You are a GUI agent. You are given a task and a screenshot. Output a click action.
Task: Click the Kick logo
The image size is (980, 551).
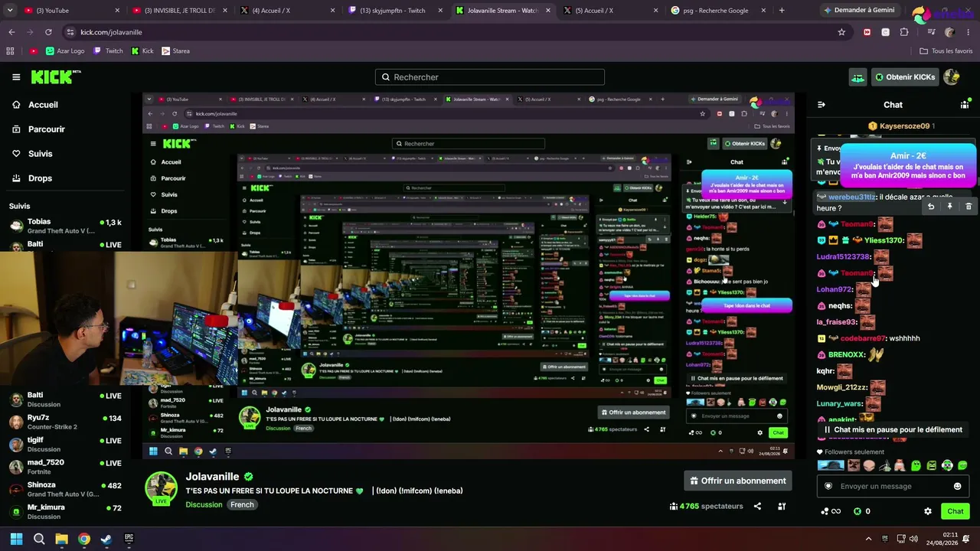point(55,77)
